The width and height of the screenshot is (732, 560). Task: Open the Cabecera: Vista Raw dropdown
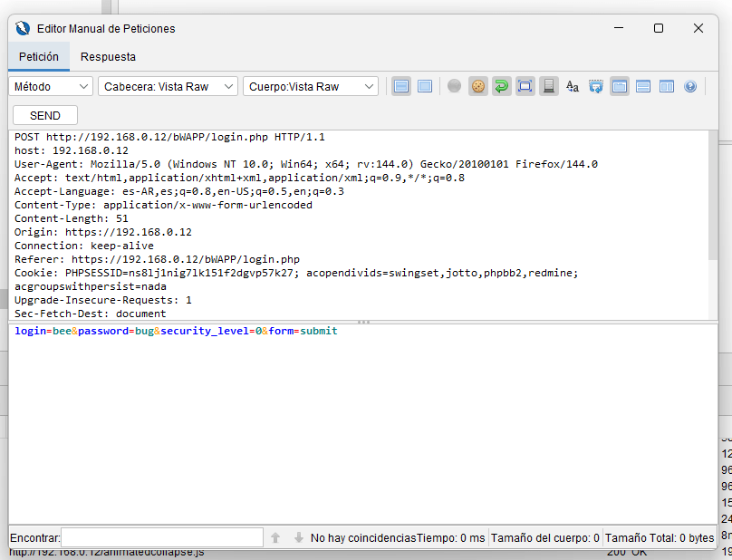(167, 87)
